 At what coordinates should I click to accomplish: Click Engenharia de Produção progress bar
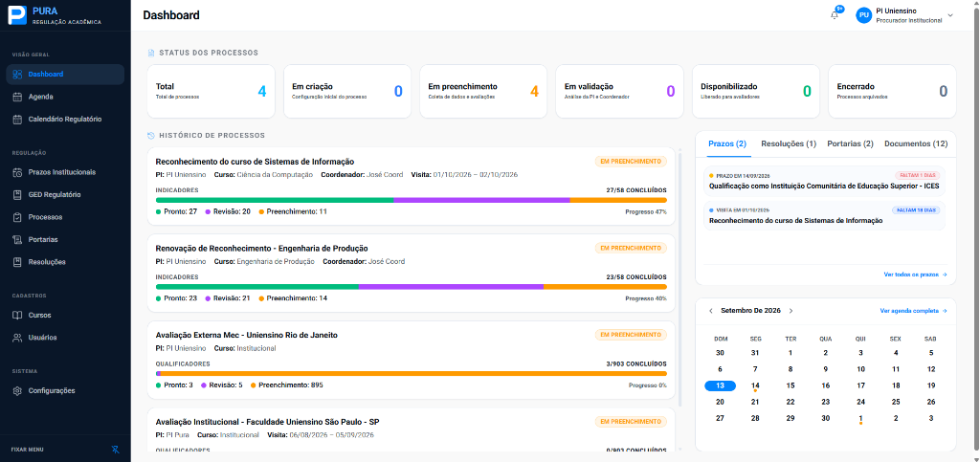412,287
